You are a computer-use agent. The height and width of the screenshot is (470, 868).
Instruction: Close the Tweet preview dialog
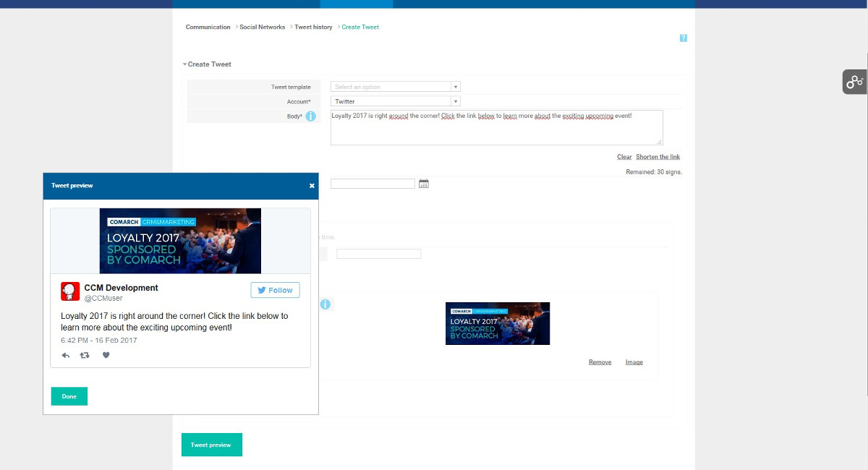[x=312, y=186]
